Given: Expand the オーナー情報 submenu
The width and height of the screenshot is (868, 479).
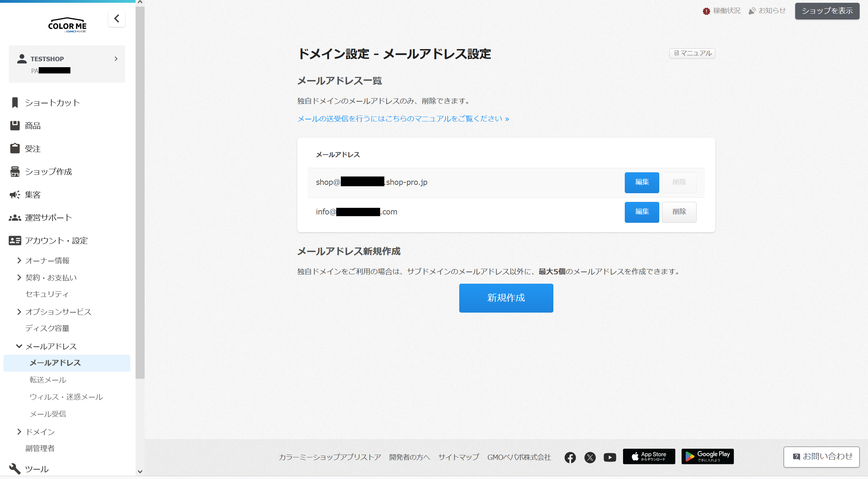Looking at the screenshot, I should pos(19,260).
